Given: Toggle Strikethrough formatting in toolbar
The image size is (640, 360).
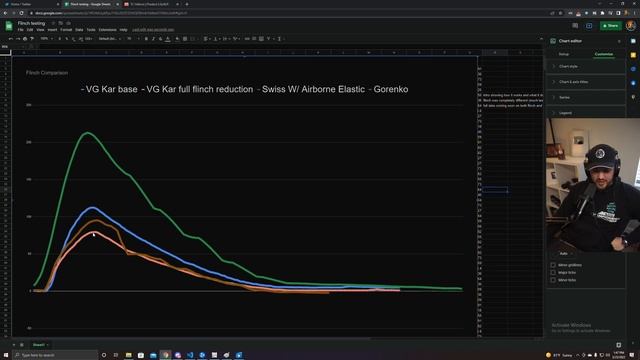Looking at the screenshot, I should click(x=160, y=39).
